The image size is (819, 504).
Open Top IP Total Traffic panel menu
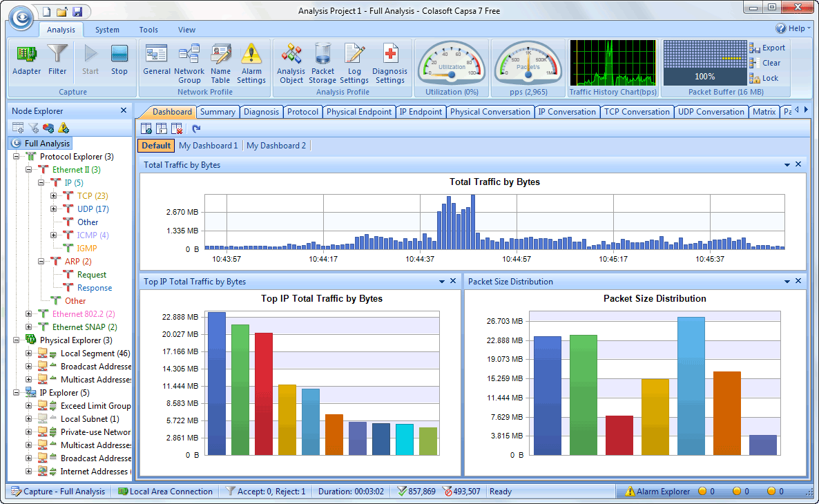coord(442,282)
